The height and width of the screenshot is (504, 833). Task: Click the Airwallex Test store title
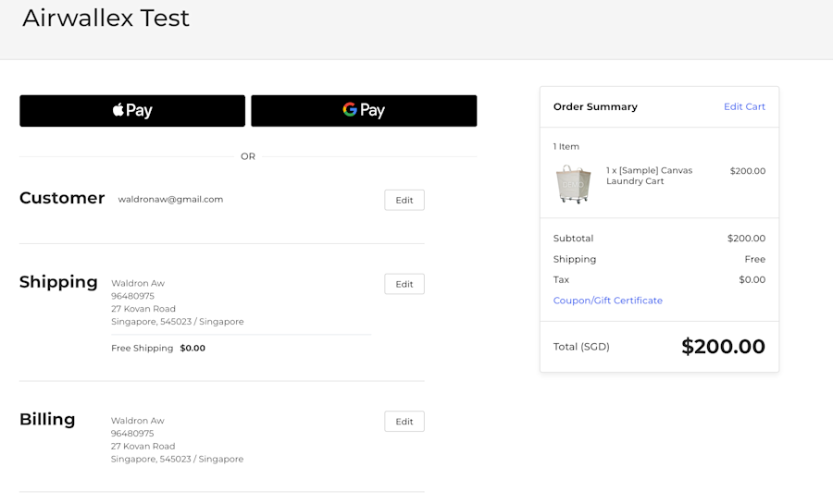106,18
